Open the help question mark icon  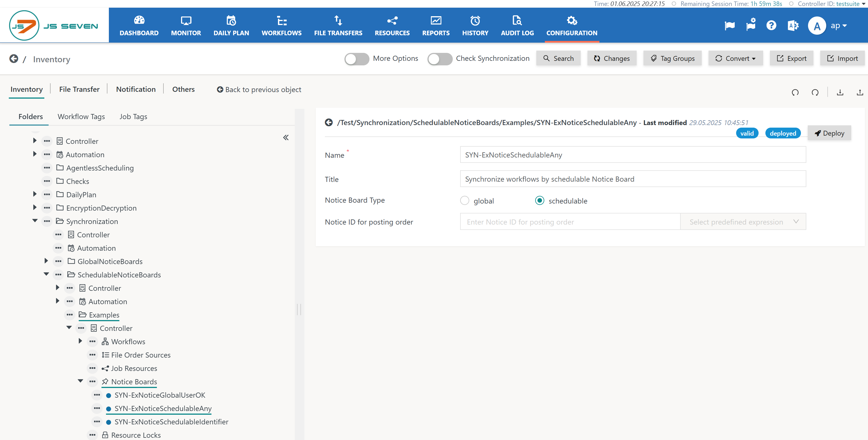point(771,26)
